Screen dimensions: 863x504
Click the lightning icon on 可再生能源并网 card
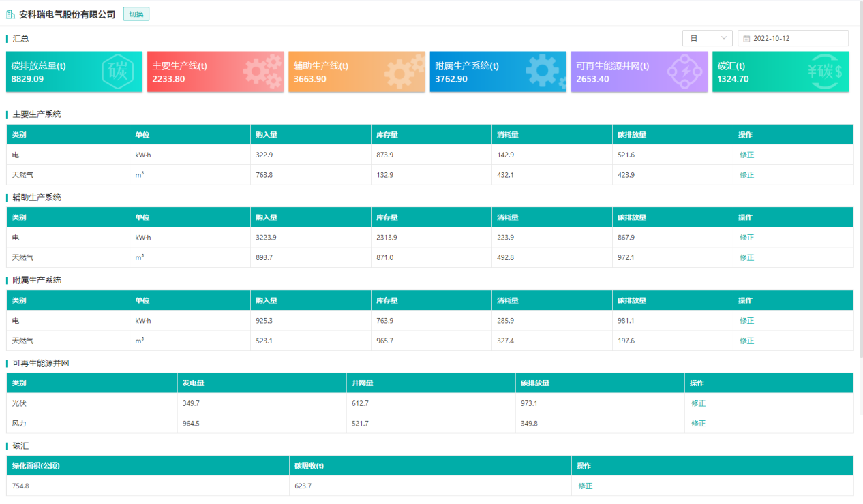[684, 71]
